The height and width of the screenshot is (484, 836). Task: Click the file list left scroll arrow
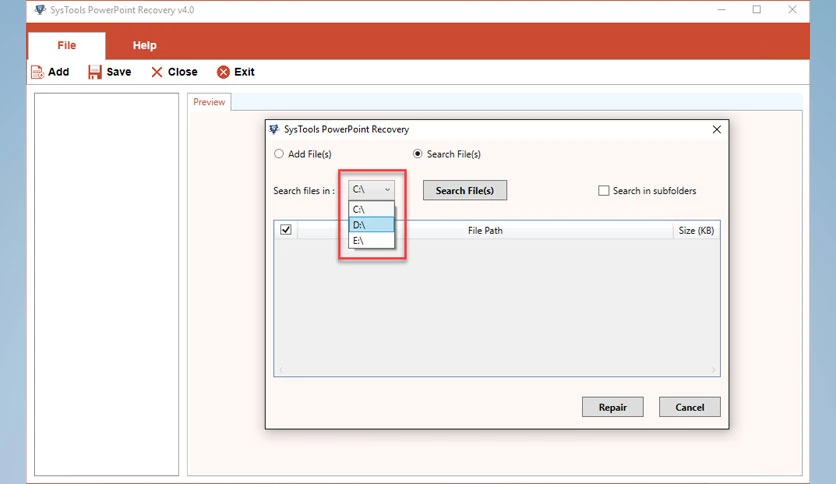(281, 370)
